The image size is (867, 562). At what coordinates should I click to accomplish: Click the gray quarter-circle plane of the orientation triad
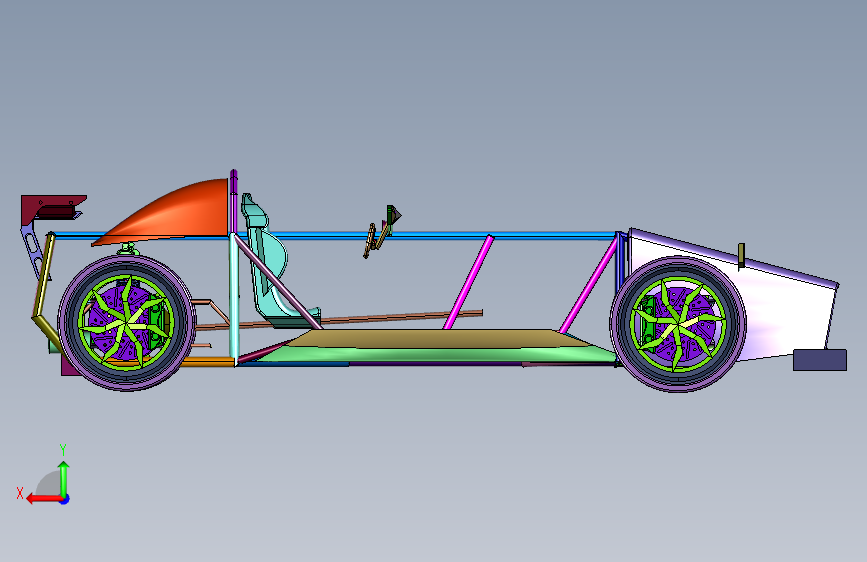pyautogui.click(x=48, y=484)
